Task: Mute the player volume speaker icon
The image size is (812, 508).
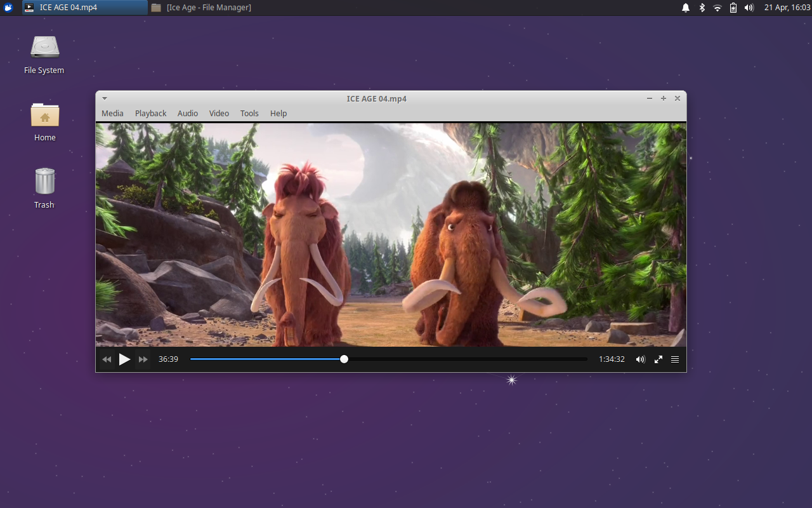Action: pyautogui.click(x=641, y=359)
